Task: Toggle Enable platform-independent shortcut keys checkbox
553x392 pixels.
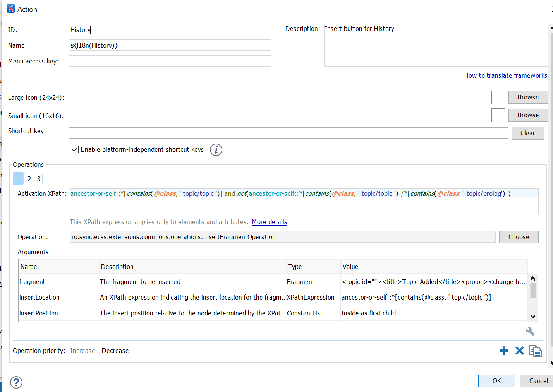Action: [75, 149]
